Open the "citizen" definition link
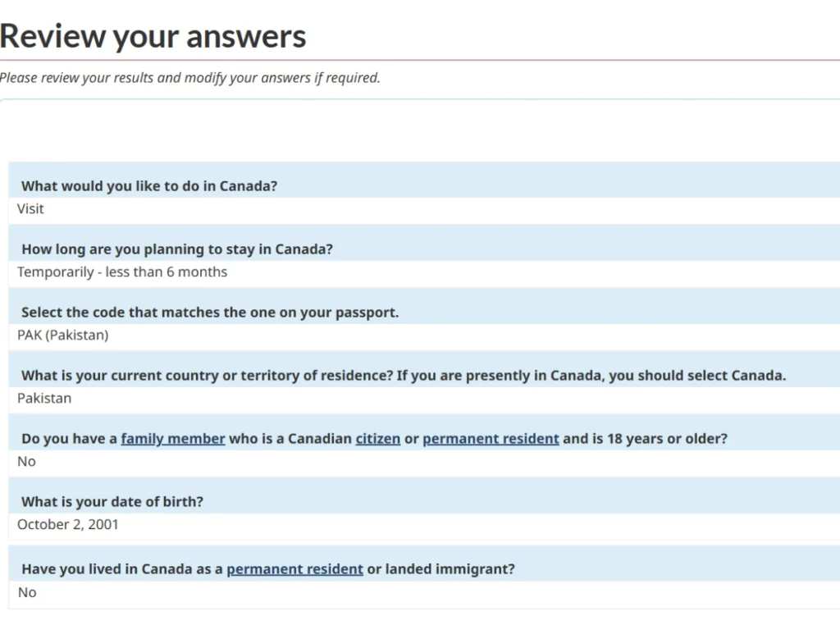Viewport: 840px width, 630px height. pyautogui.click(x=377, y=438)
